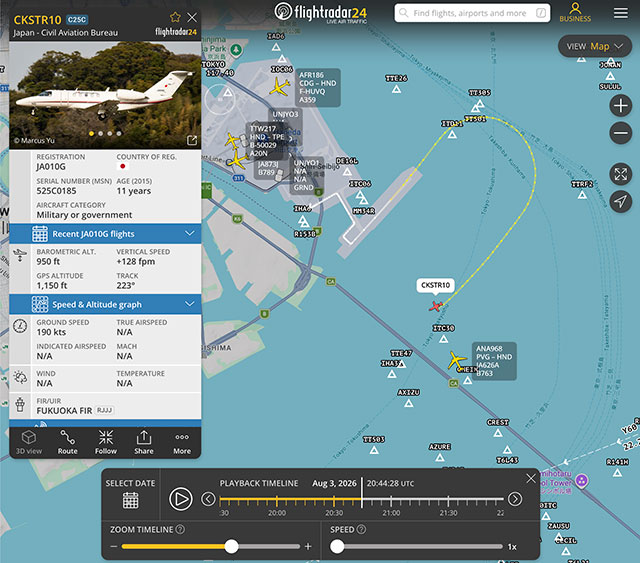Expand Speed & Altitude graph section
Viewport: 640px width, 563px height.
(105, 304)
